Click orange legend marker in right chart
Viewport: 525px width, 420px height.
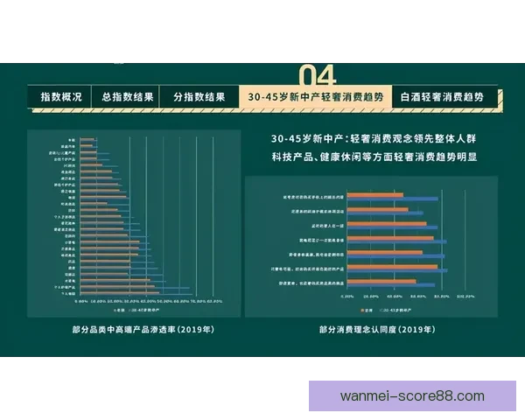point(362,311)
